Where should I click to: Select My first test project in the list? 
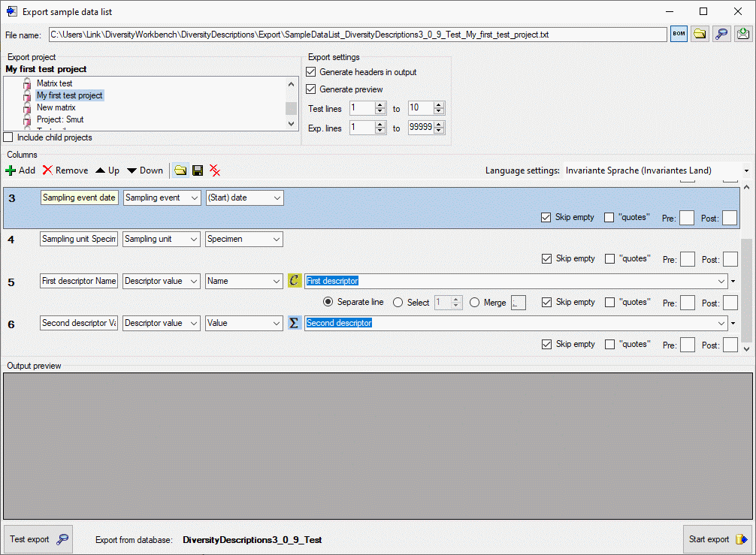[69, 95]
